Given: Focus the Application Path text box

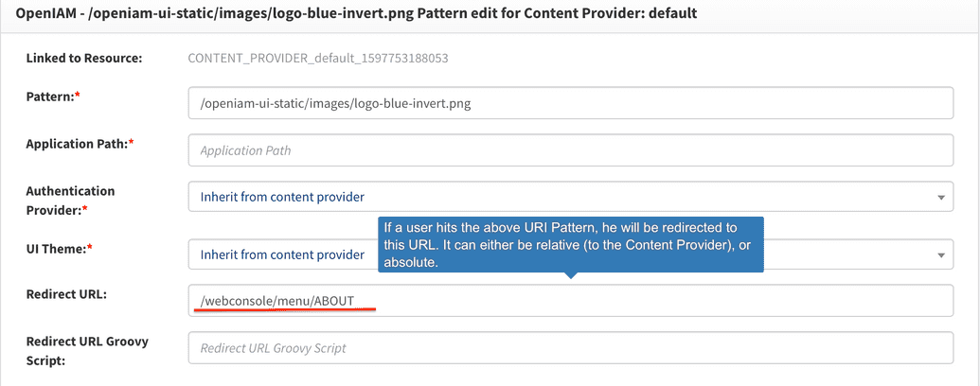Looking at the screenshot, I should pyautogui.click(x=570, y=149).
